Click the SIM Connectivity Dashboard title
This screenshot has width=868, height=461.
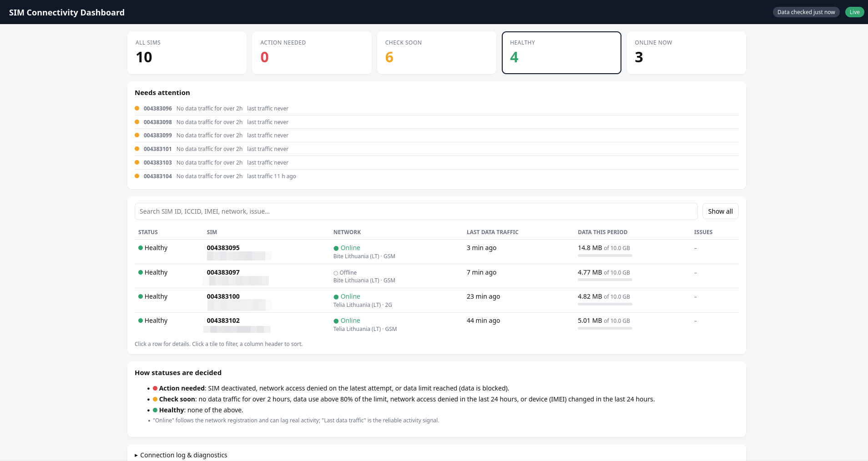click(67, 12)
